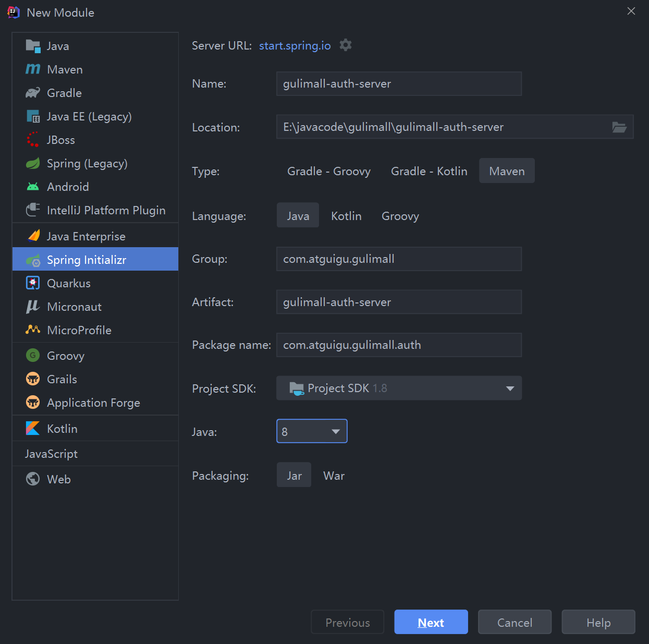Image resolution: width=649 pixels, height=644 pixels.
Task: Click the JBoss red dots icon
Action: pos(33,140)
